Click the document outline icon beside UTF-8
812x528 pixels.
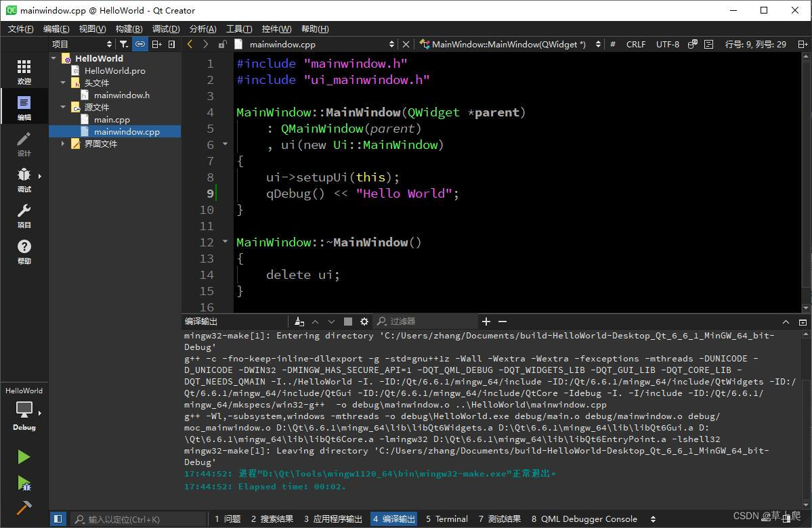709,44
